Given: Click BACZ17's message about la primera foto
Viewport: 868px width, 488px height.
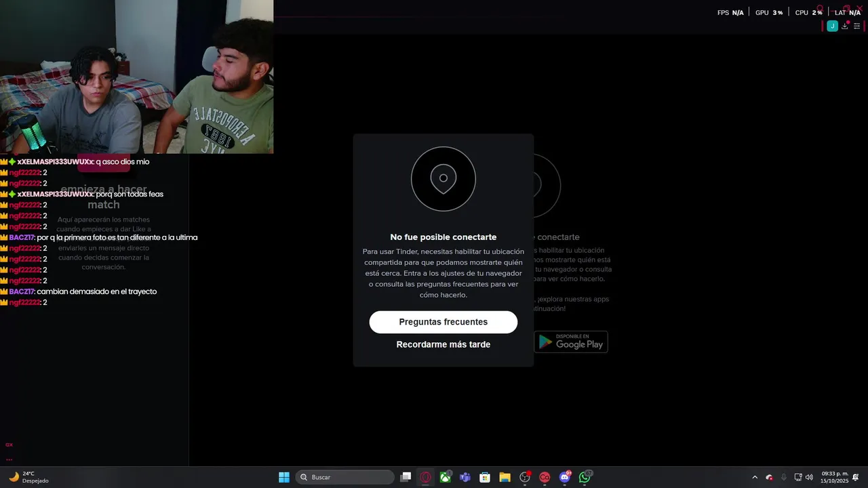Looking at the screenshot, I should tap(117, 237).
